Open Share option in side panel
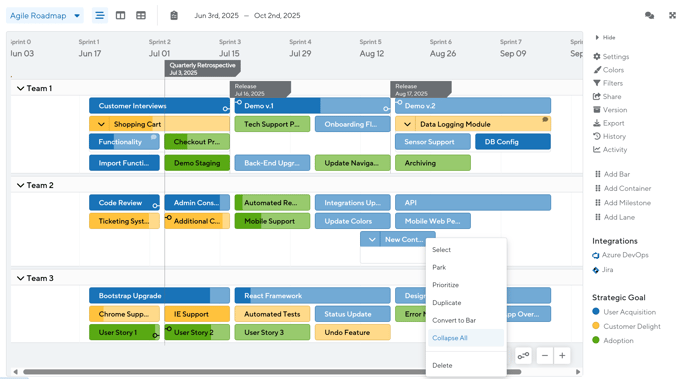Image resolution: width=688 pixels, height=379 pixels. coord(607,97)
